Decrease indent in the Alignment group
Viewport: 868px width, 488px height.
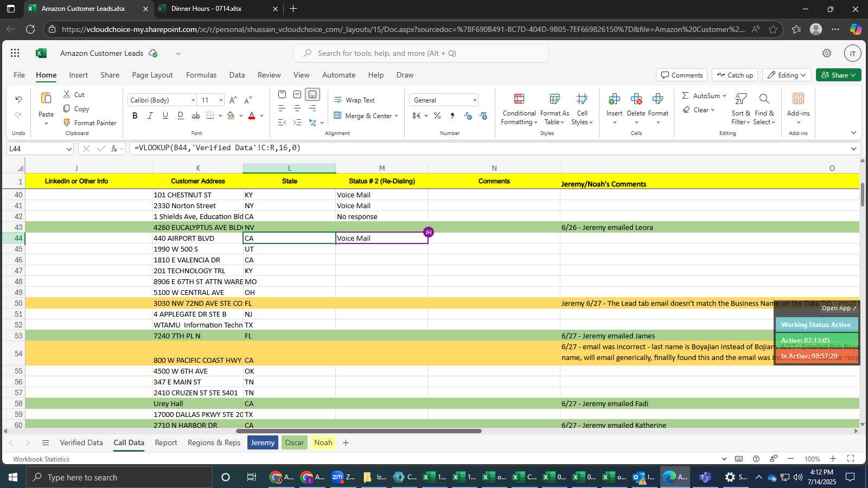coord(282,123)
